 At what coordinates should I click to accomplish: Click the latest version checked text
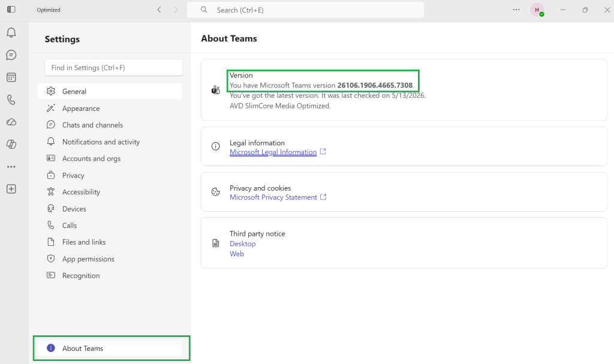[327, 95]
